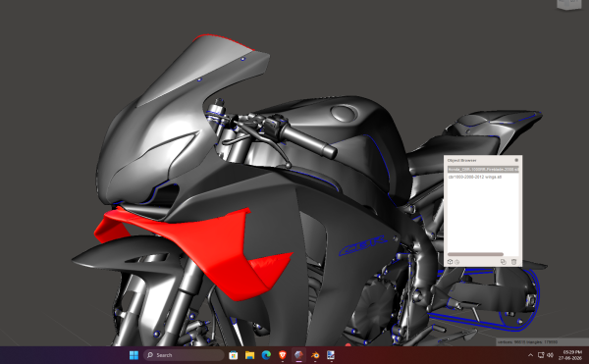589x364 pixels.
Task: Click the taskbar Search box
Action: click(184, 355)
